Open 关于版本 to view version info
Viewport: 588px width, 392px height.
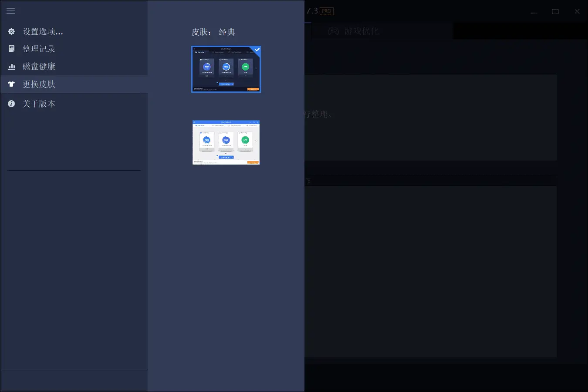[x=39, y=104]
